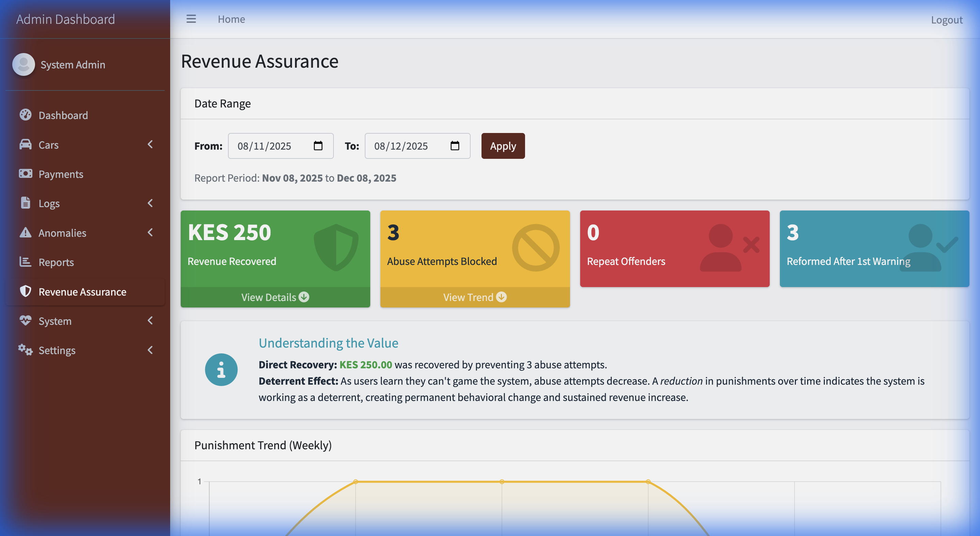The height and width of the screenshot is (536, 980).
Task: Click the Reformed After 1st Warning label
Action: 848,261
